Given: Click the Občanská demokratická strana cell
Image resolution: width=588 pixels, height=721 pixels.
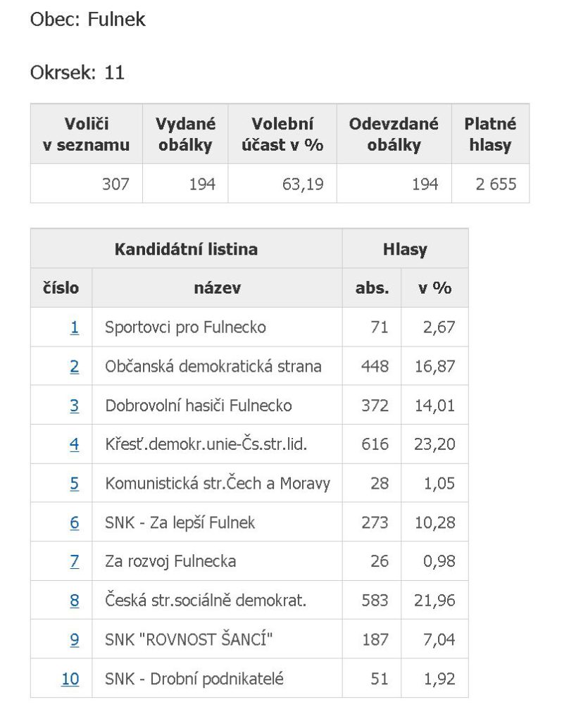Looking at the screenshot, I should click(217, 366).
